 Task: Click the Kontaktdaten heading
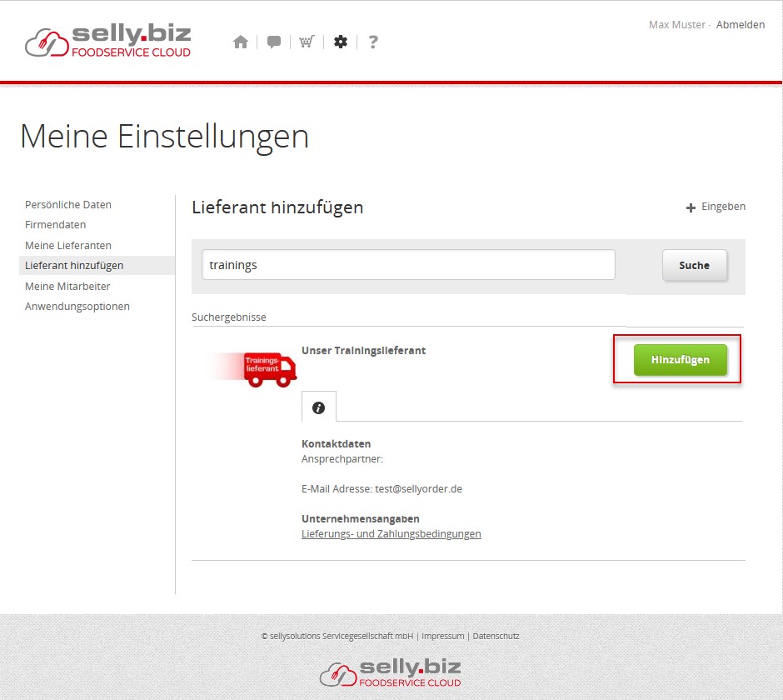point(336,443)
